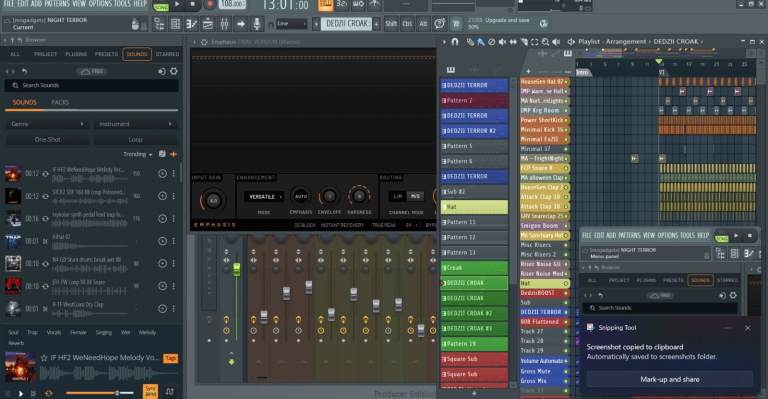Image resolution: width=768 pixels, height=399 pixels.
Task: Click the microphone recording icon in top toolbar
Action: click(x=256, y=23)
